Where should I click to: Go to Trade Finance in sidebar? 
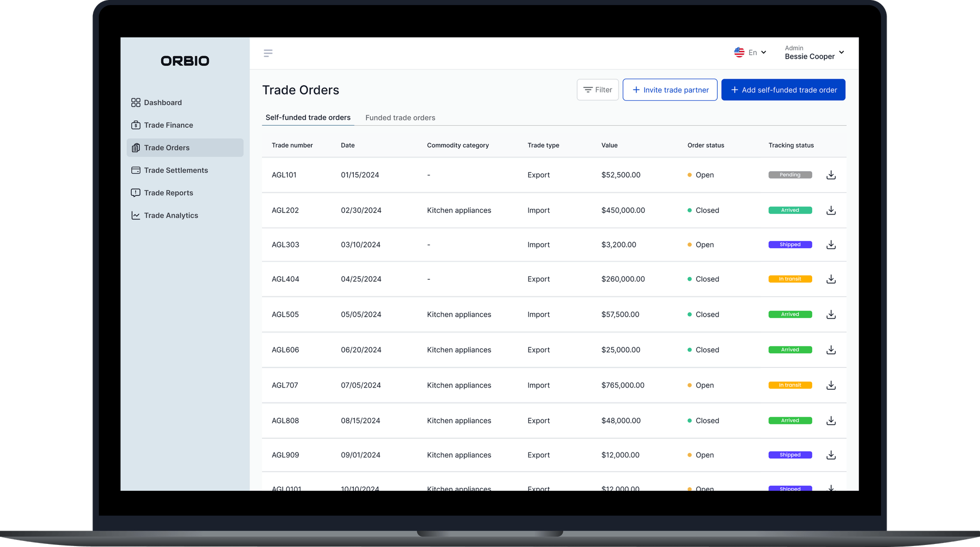click(168, 125)
